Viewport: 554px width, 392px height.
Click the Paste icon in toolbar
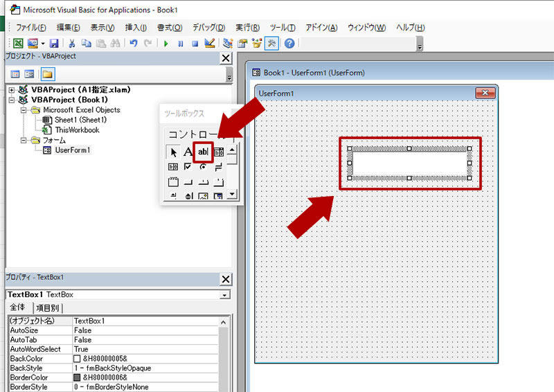101,44
